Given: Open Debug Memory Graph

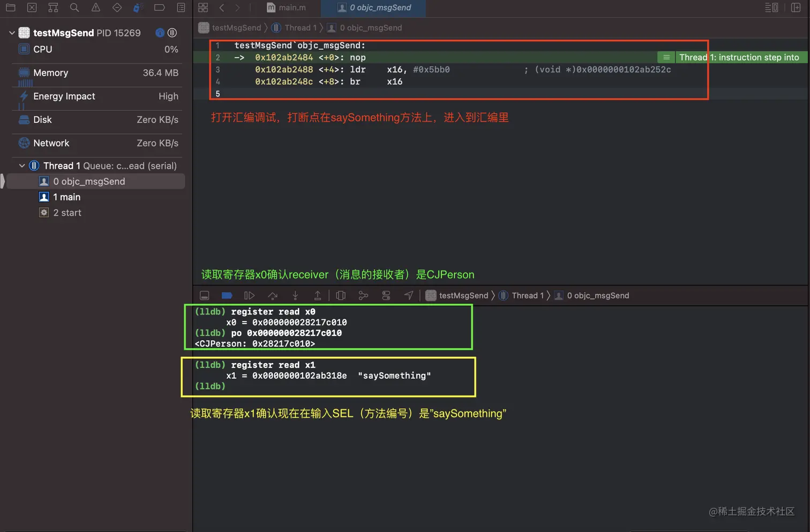Looking at the screenshot, I should 363,296.
